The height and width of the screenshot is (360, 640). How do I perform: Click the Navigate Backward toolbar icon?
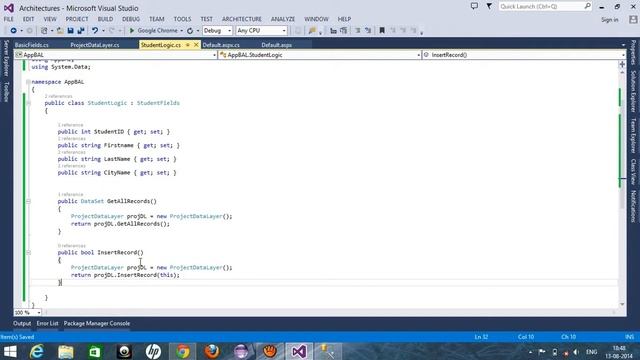pos(13,31)
